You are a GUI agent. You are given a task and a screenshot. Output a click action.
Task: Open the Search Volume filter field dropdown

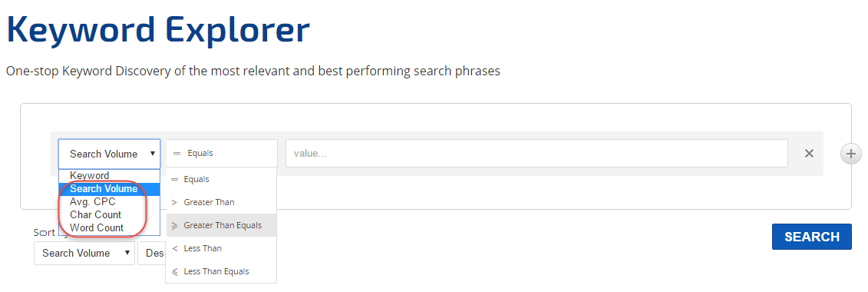click(x=109, y=154)
